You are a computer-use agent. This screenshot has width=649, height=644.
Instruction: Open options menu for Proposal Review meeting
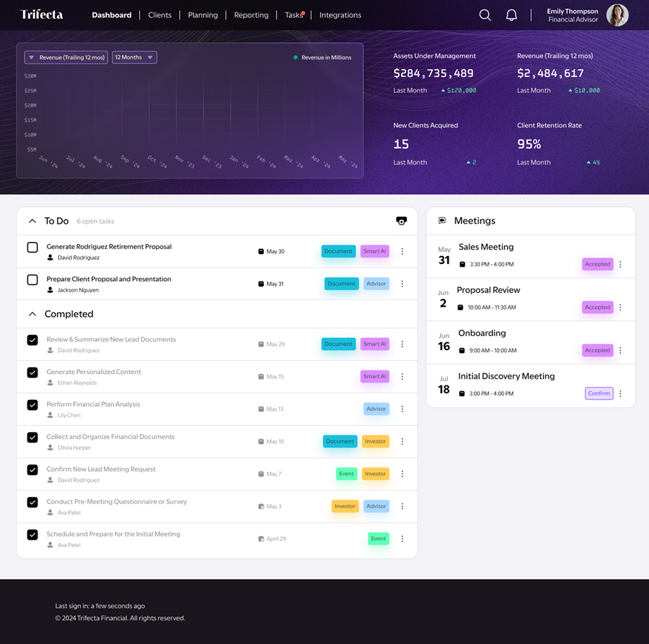620,307
